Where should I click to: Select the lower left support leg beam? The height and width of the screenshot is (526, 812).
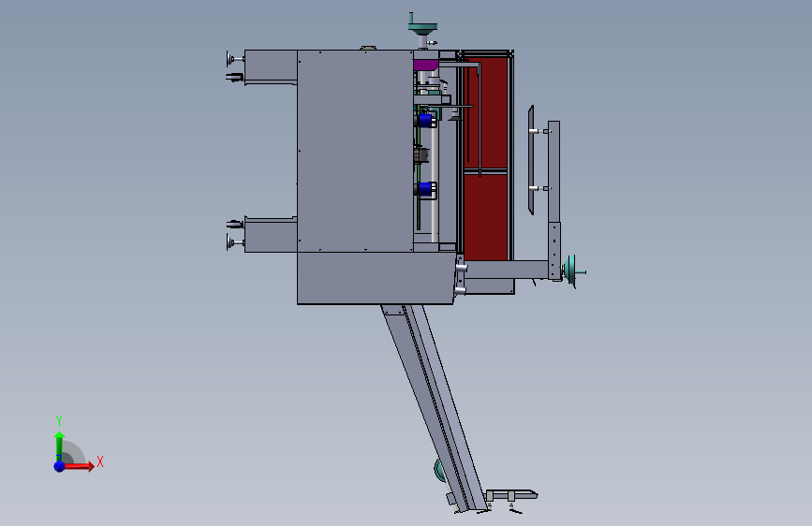coord(271,236)
